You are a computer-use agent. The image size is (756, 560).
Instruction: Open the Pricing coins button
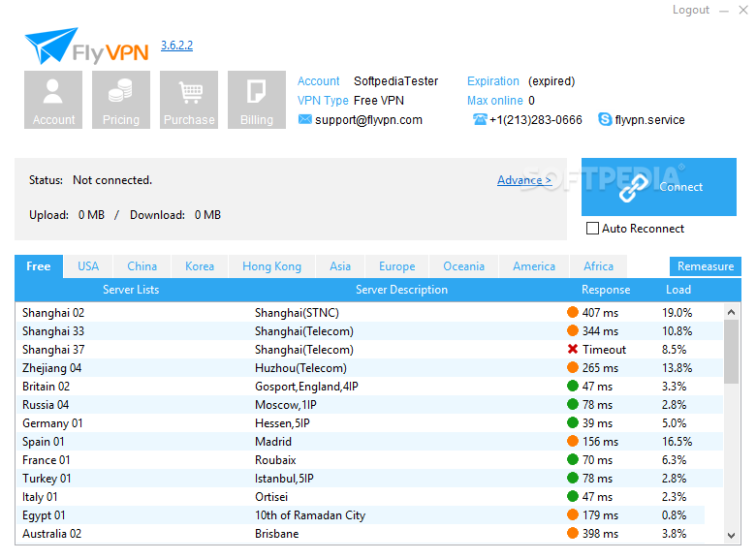point(121,100)
